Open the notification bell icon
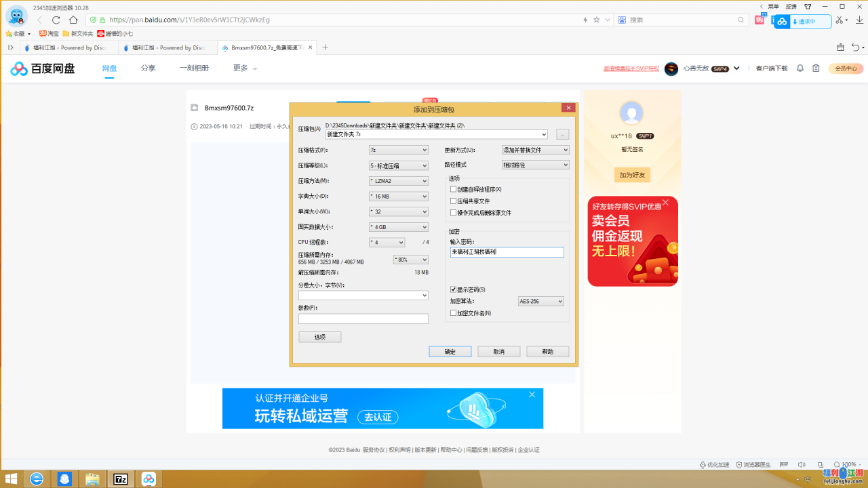 tap(800, 68)
